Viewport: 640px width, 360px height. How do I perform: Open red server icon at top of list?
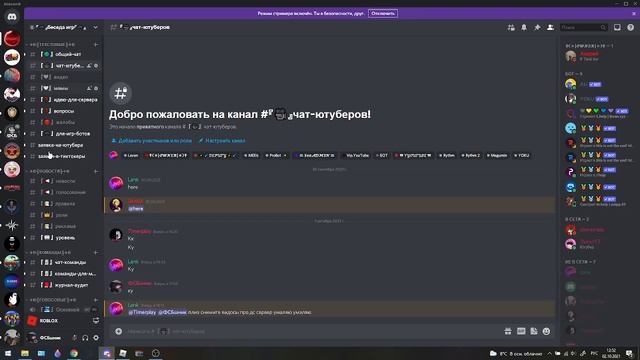coord(12,39)
